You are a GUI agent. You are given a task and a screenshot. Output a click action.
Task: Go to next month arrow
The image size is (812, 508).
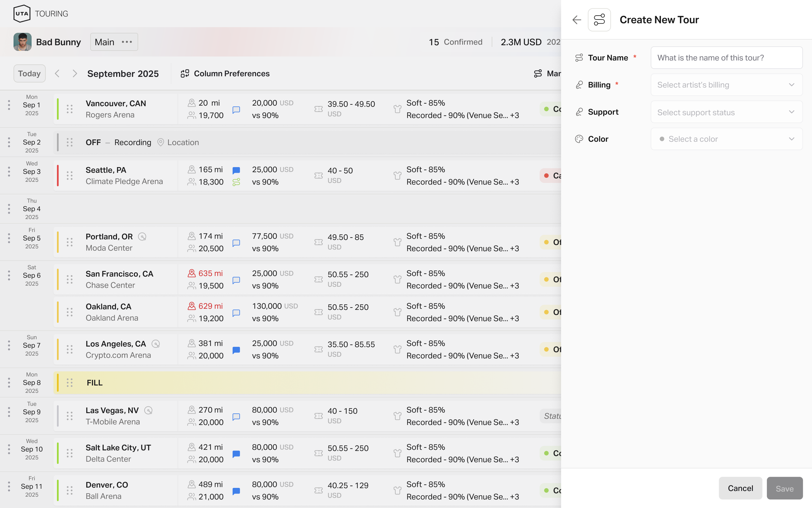tap(74, 73)
